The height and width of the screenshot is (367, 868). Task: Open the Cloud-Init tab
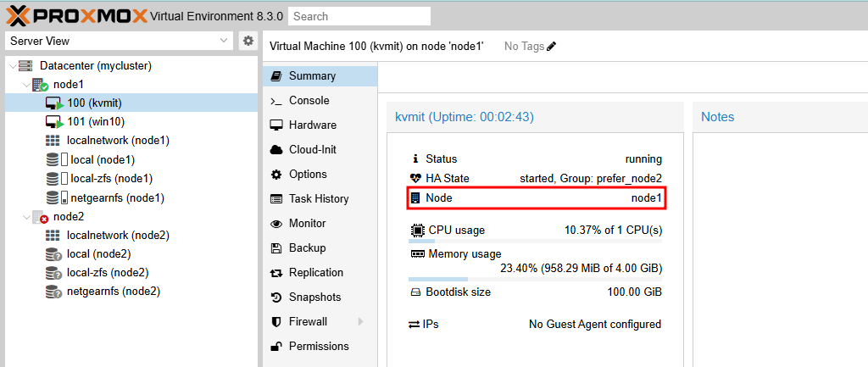320,150
